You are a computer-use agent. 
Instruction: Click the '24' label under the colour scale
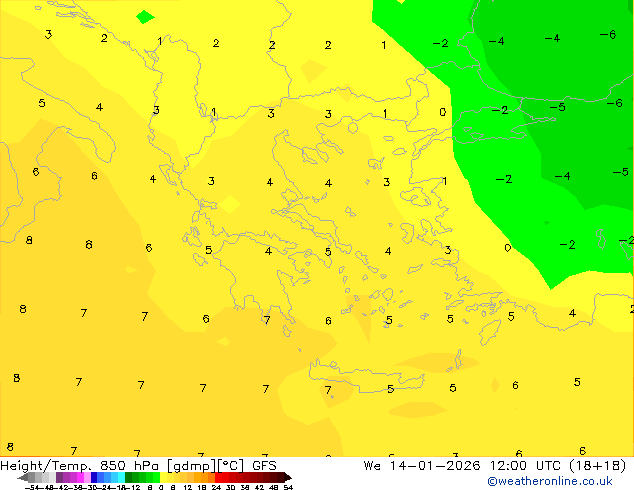tap(216, 487)
